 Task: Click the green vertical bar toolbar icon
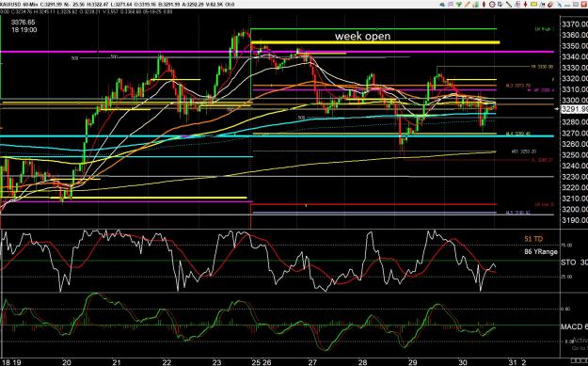pyautogui.click(x=476, y=5)
